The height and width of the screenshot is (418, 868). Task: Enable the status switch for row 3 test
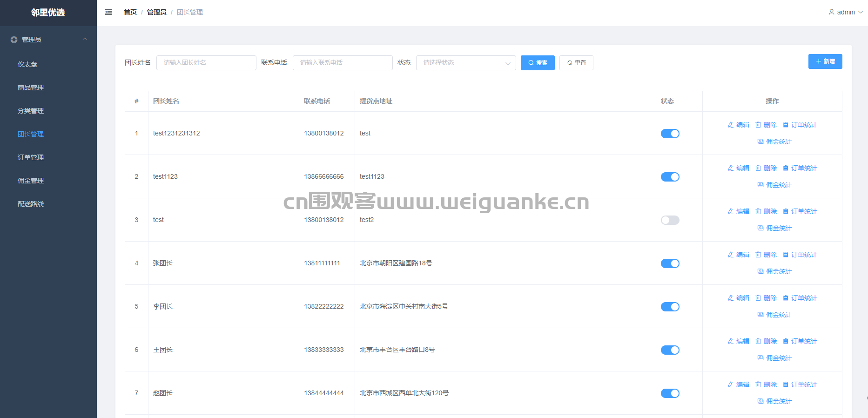point(670,220)
